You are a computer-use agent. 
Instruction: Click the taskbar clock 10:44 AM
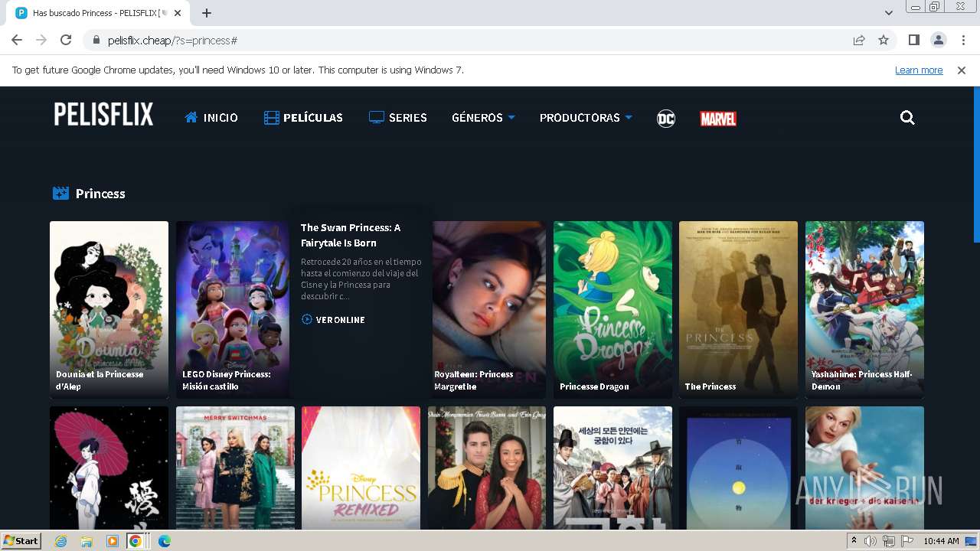tap(941, 541)
